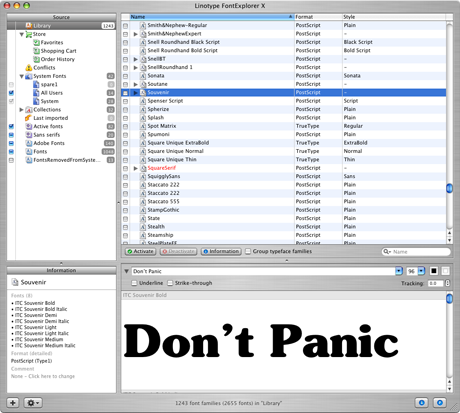Toggle activation checkbox for Sonata row

[125, 76]
